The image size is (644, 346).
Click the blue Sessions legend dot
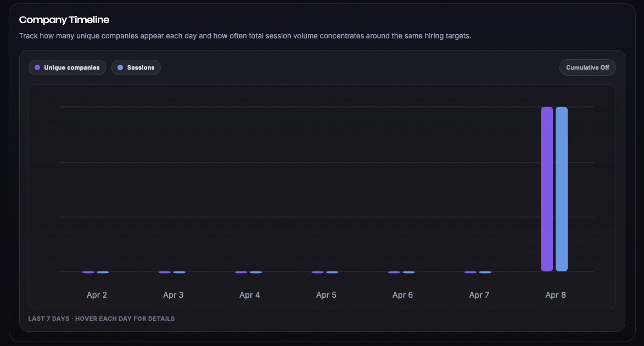121,67
